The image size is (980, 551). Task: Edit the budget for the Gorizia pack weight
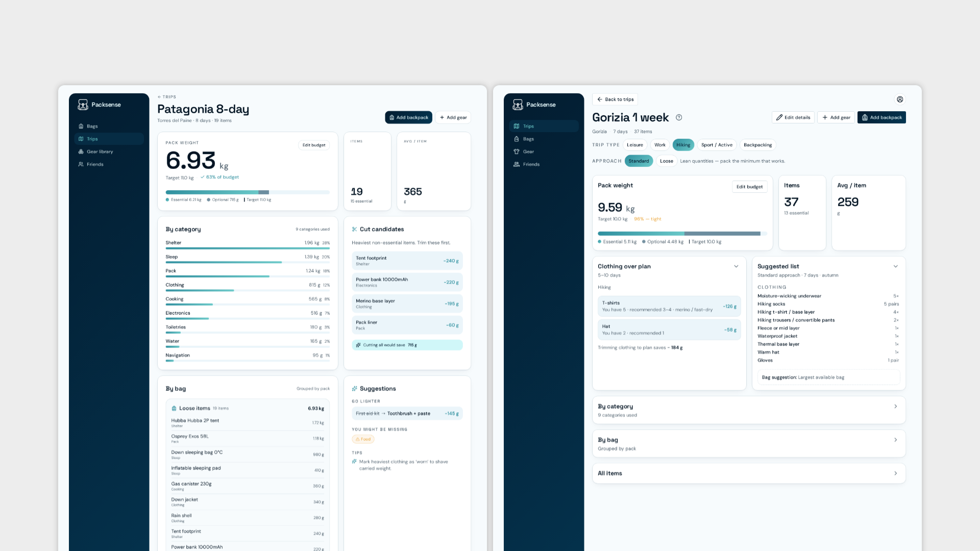[749, 187]
